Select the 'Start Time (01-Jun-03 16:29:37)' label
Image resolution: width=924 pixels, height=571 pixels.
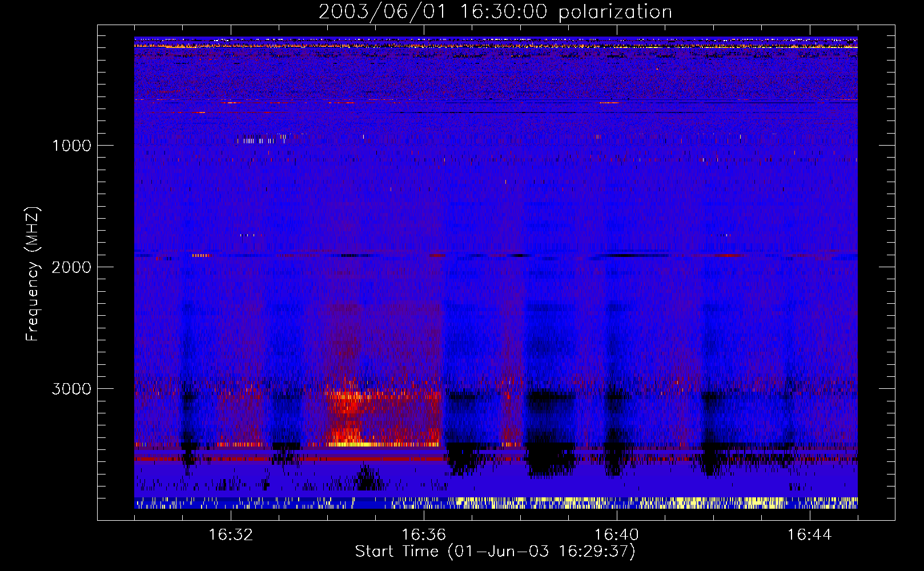tap(495, 552)
